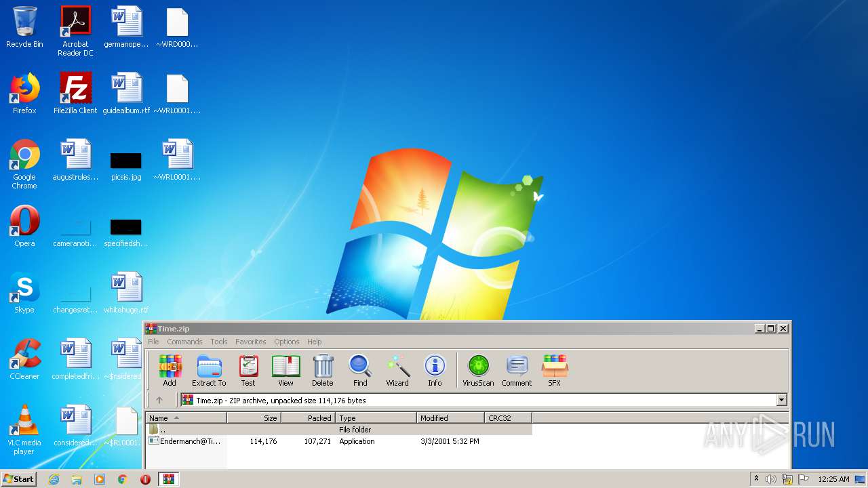Viewport: 868px width, 488px height.
Task: Click the SFX toolbar icon
Action: [554, 371]
